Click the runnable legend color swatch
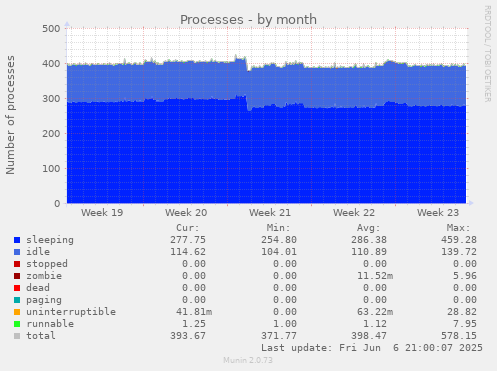This screenshot has height=371, width=497. [17, 324]
